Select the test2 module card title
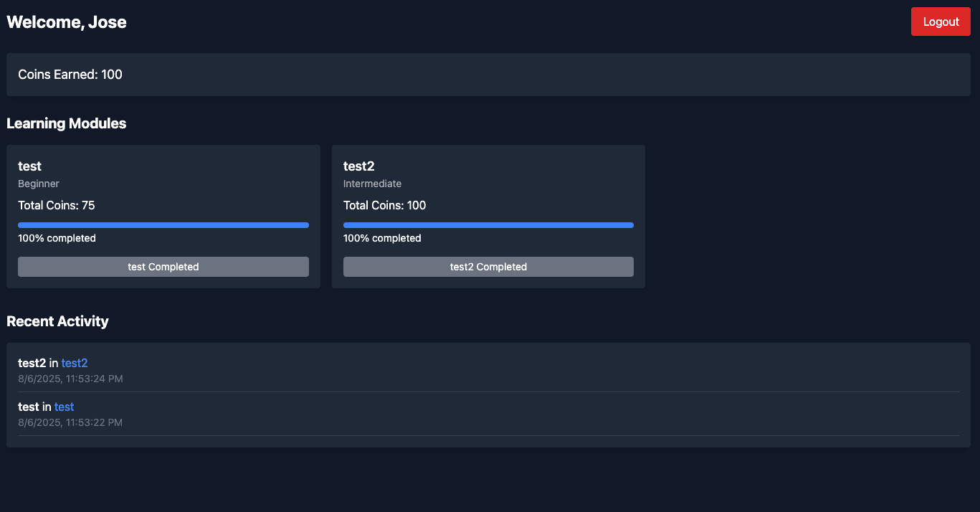This screenshot has width=980, height=512. [x=358, y=166]
